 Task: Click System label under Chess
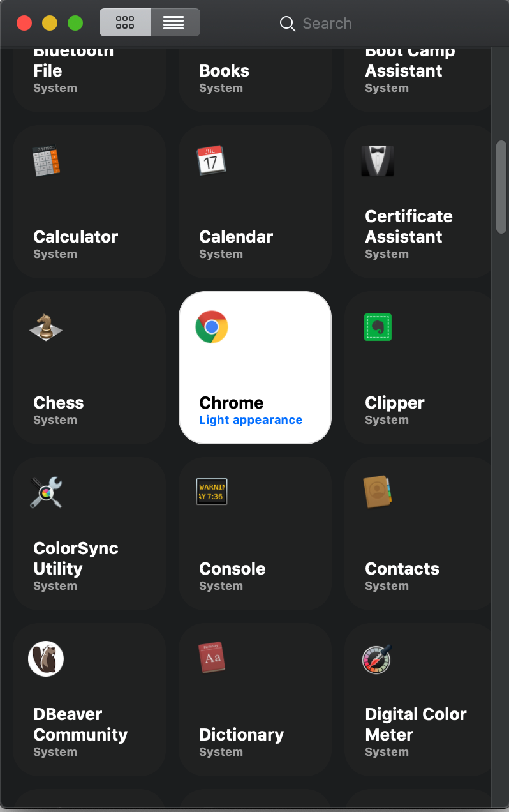[55, 420]
